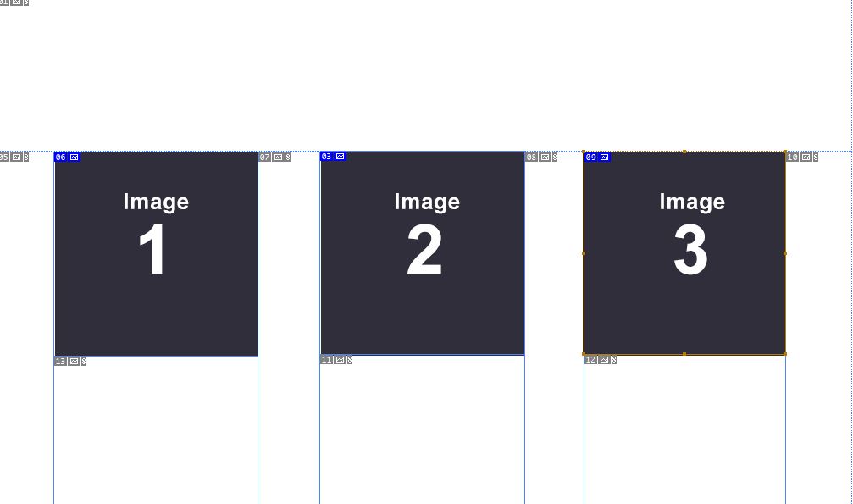Click the slice 01 badge at top corner
Screen dimensions: 853x504
pos(14,3)
